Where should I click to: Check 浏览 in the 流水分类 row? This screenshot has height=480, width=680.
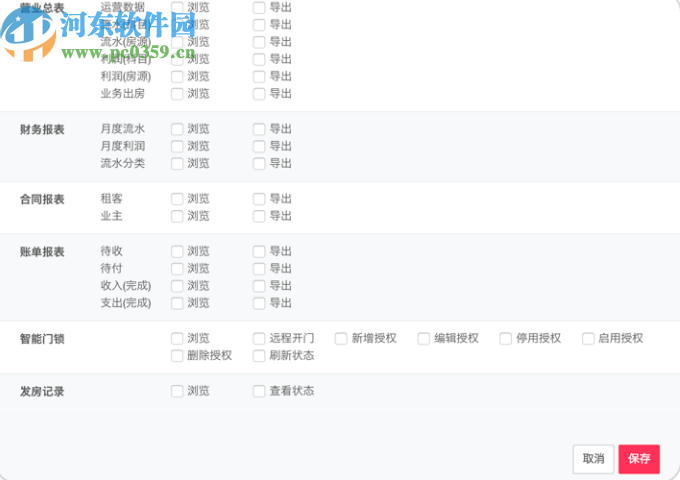pyautogui.click(x=177, y=164)
